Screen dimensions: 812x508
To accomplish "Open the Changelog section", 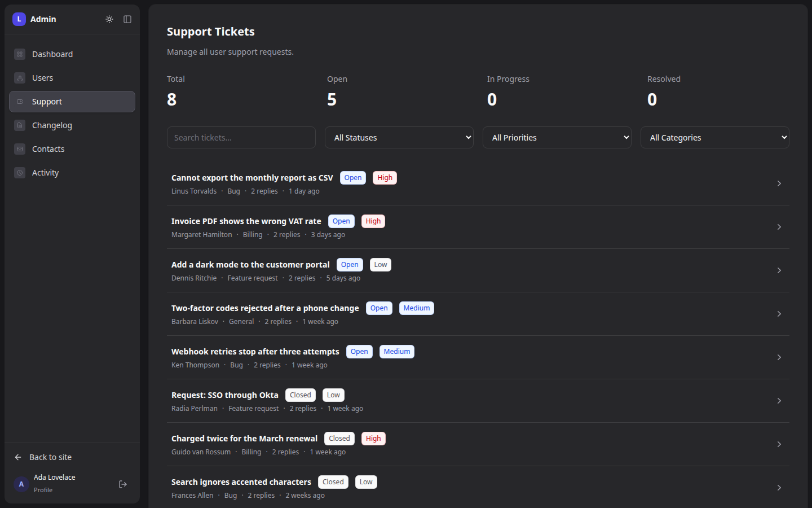I will [72, 125].
